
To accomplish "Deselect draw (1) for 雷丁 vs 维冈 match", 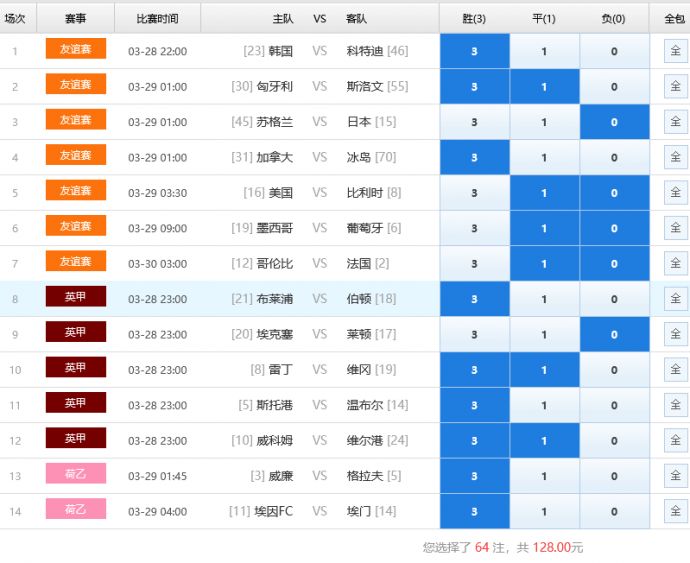I will point(544,370).
